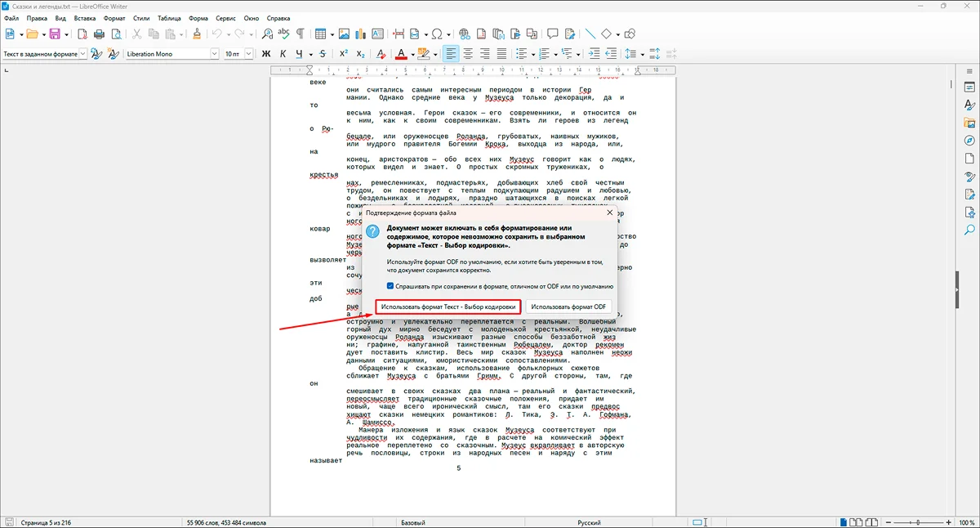980x528 pixels.
Task: Click the Insert Table icon
Action: point(320,34)
